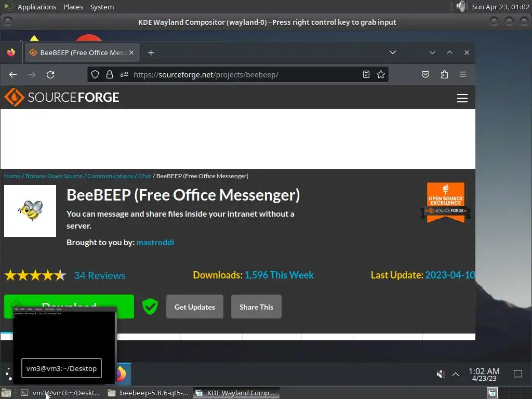Click workspace switcher icon in bottom-right panel
532x399 pixels.
pyautogui.click(x=492, y=393)
